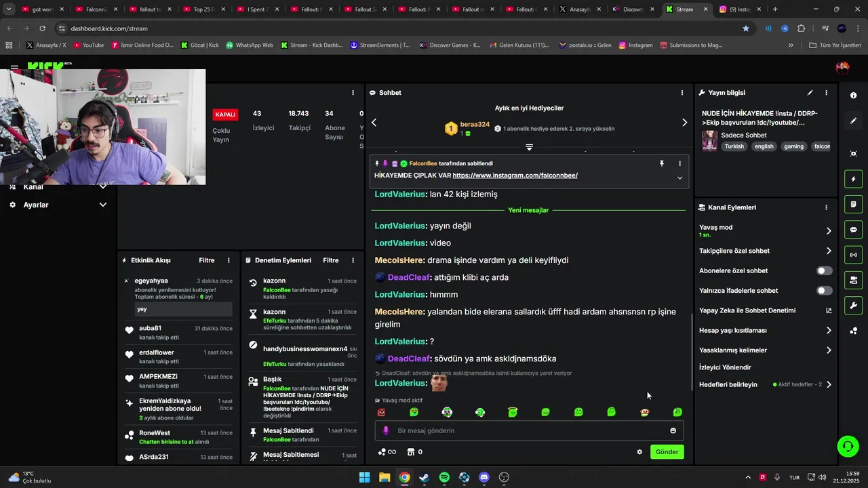Click the pencil edit icon in right sidebar
The height and width of the screenshot is (488, 868).
point(853,121)
